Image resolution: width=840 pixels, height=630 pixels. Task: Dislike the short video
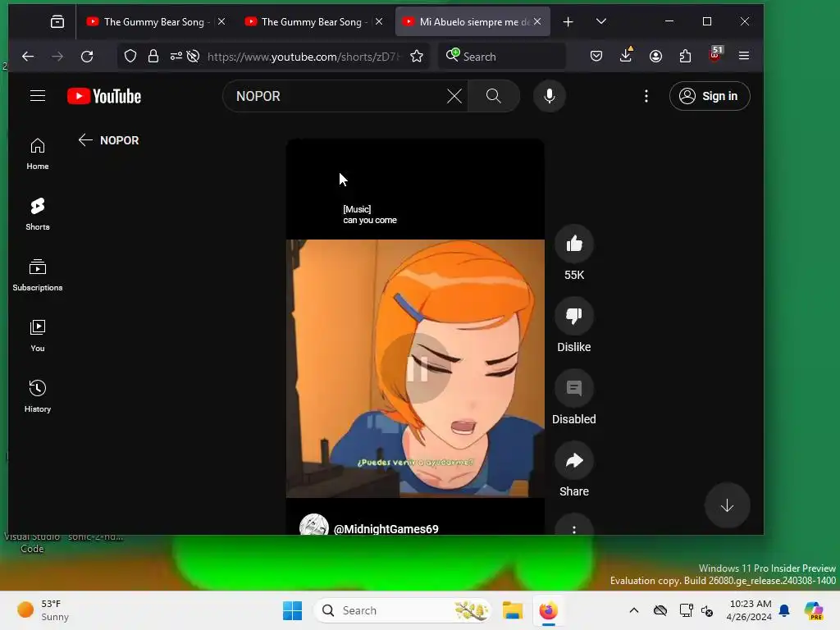pyautogui.click(x=573, y=316)
